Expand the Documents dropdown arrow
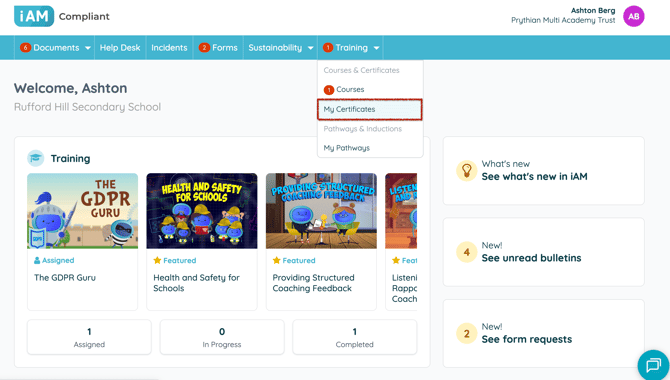The width and height of the screenshot is (670, 380). point(88,48)
